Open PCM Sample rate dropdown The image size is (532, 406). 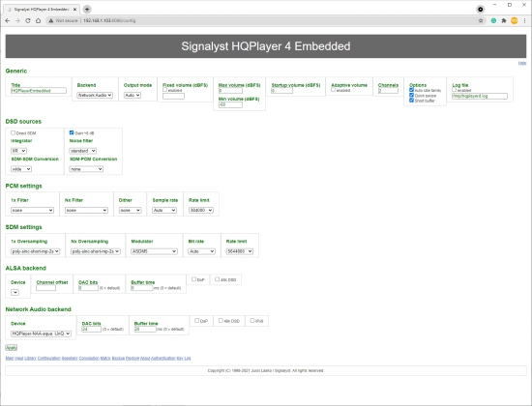coord(164,211)
